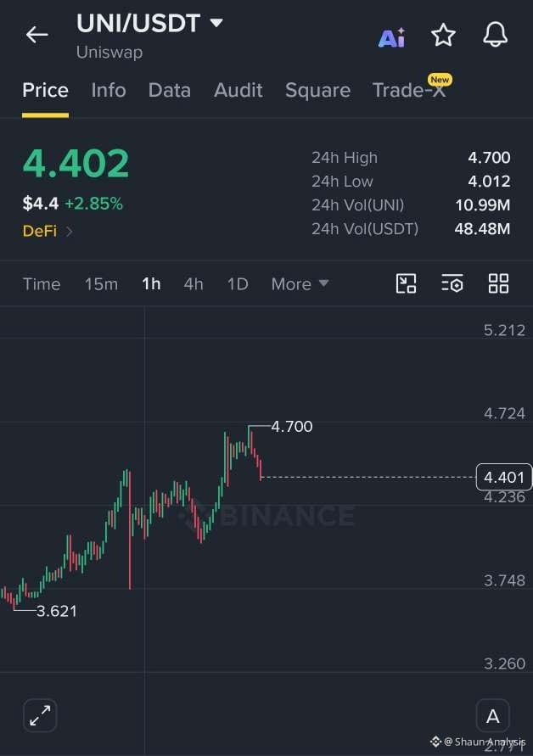This screenshot has height=756, width=533.
Task: Open the AI assistant icon
Action: 391,37
